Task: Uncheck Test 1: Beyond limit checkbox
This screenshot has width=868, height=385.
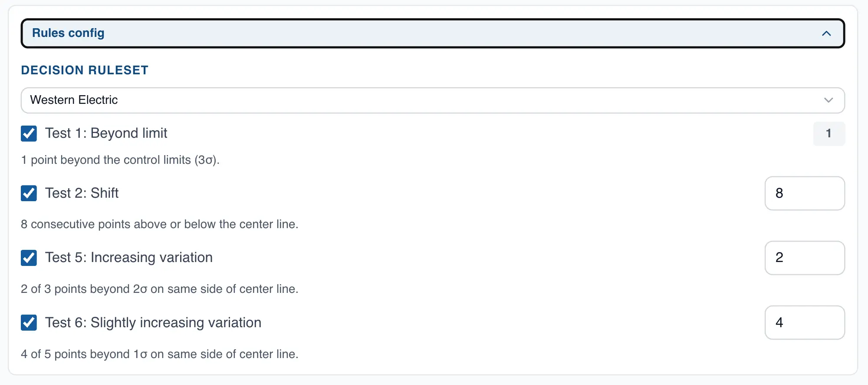Action: (29, 133)
